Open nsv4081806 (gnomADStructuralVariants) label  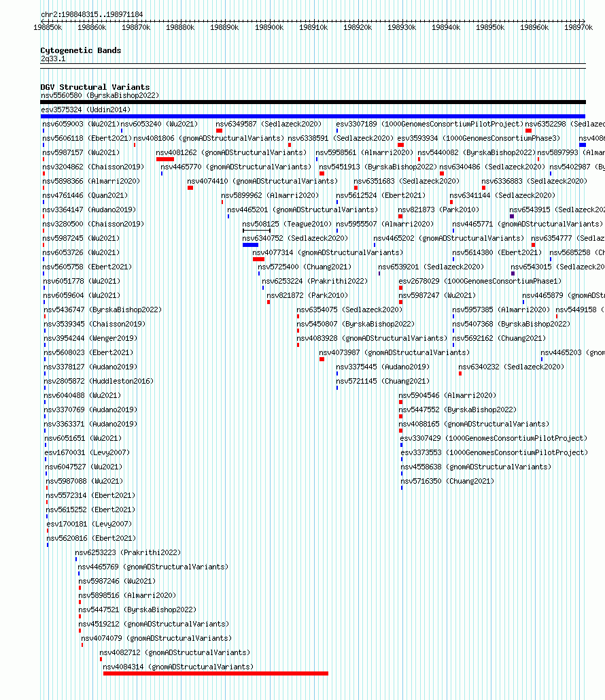click(x=209, y=138)
